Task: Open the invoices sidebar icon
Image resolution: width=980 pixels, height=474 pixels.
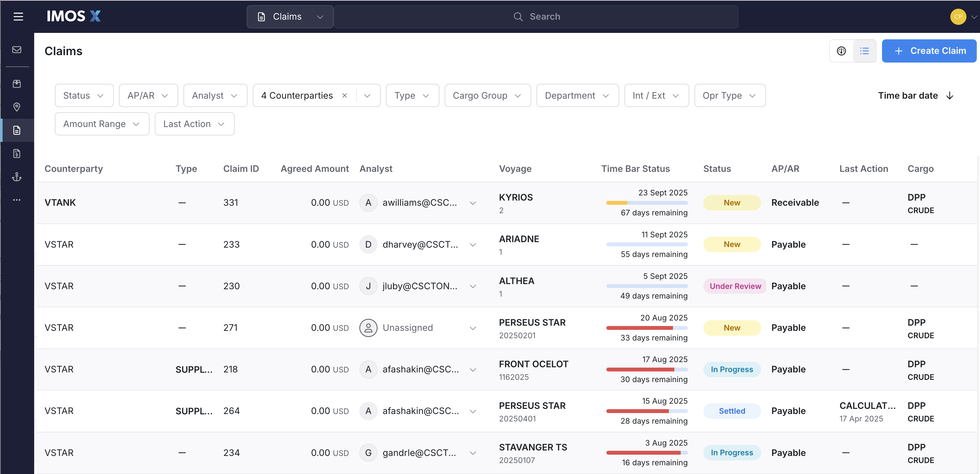Action: 17,153
